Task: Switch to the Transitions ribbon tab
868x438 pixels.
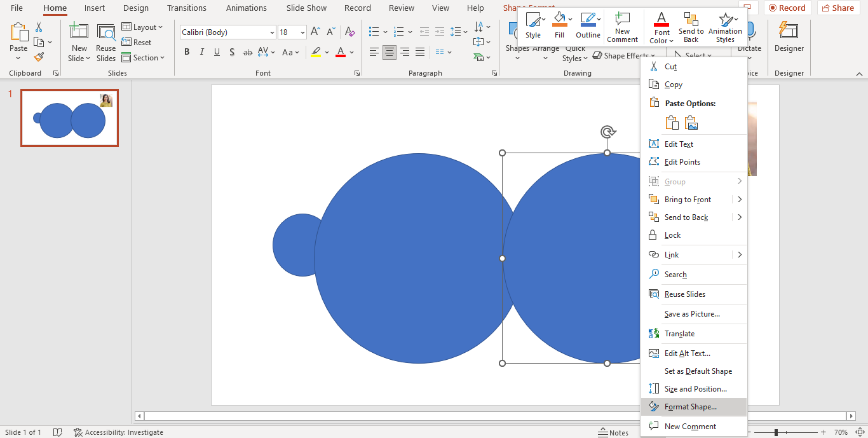Action: pos(186,8)
